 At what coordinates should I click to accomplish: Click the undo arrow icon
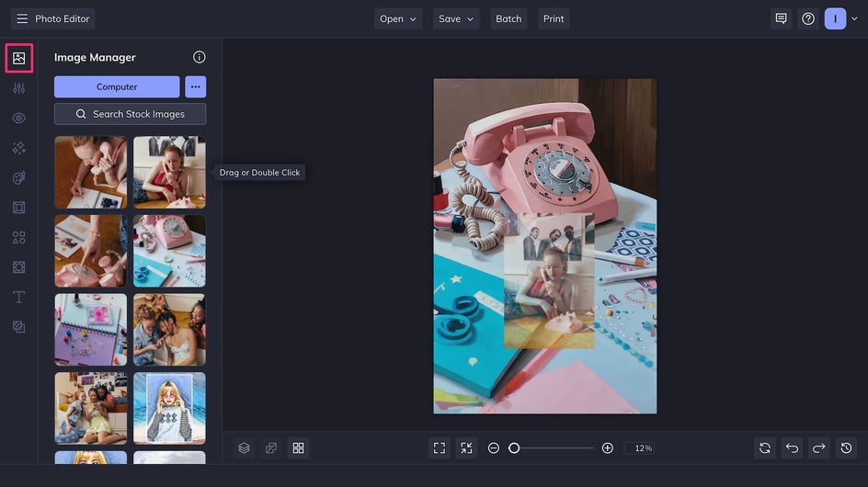793,447
